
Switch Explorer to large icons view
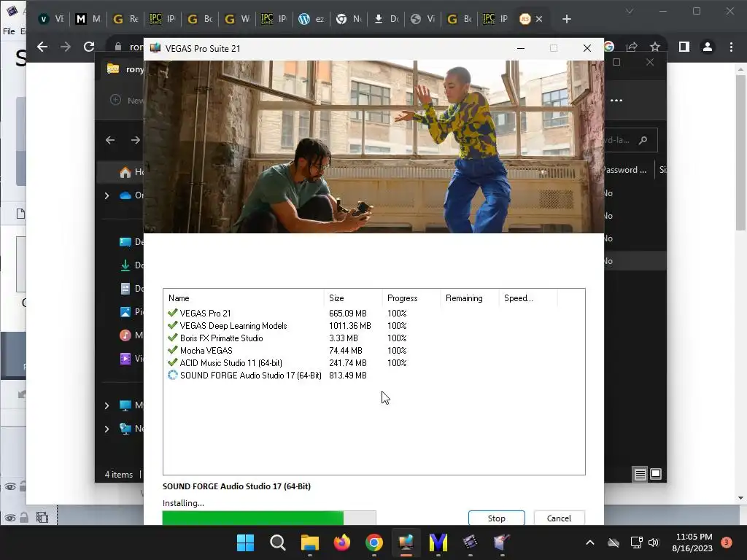pyautogui.click(x=656, y=474)
